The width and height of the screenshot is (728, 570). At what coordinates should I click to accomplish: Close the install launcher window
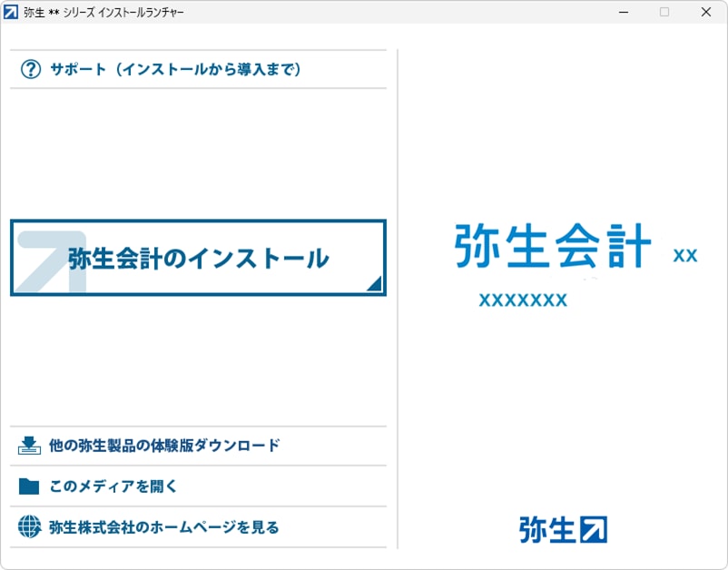(705, 12)
